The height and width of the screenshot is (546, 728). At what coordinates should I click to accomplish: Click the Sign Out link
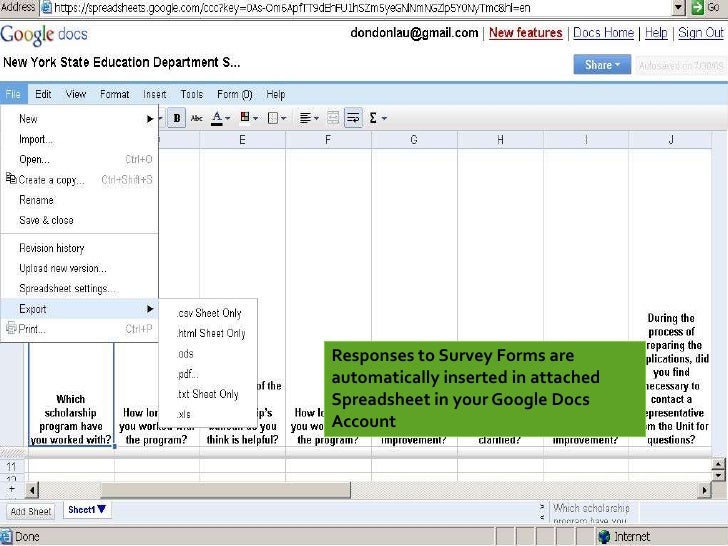(701, 33)
